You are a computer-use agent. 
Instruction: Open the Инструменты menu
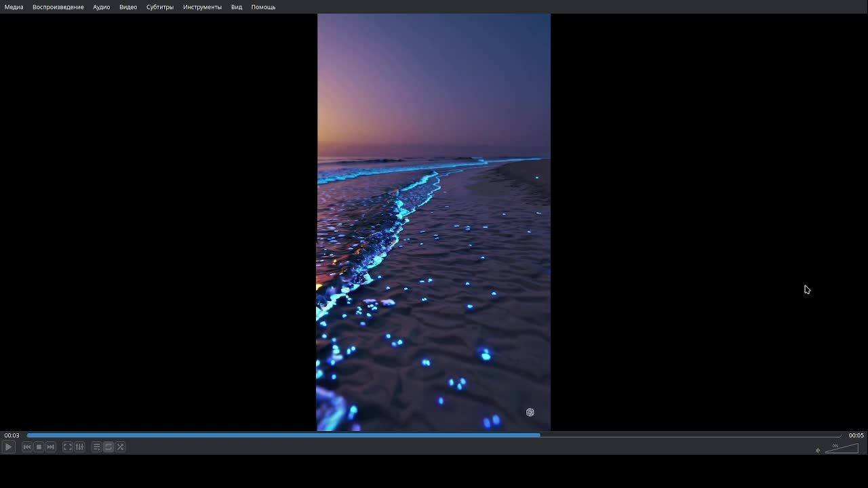tap(202, 7)
